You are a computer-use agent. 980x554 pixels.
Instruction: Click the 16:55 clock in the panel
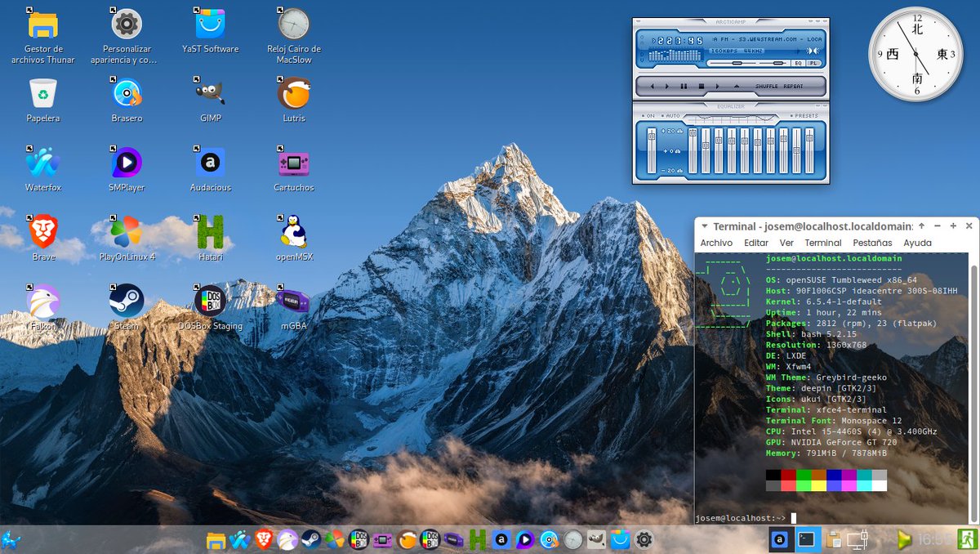click(934, 539)
